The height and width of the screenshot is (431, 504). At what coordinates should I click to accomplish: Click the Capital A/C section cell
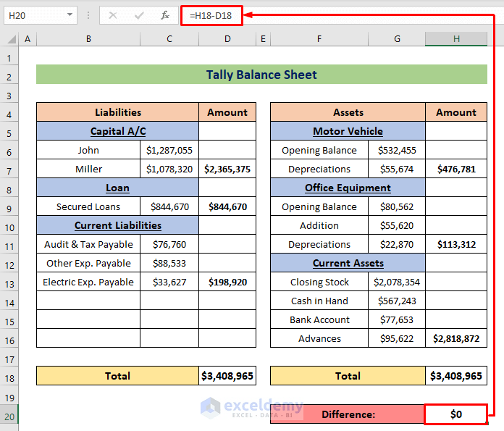pyautogui.click(x=117, y=131)
